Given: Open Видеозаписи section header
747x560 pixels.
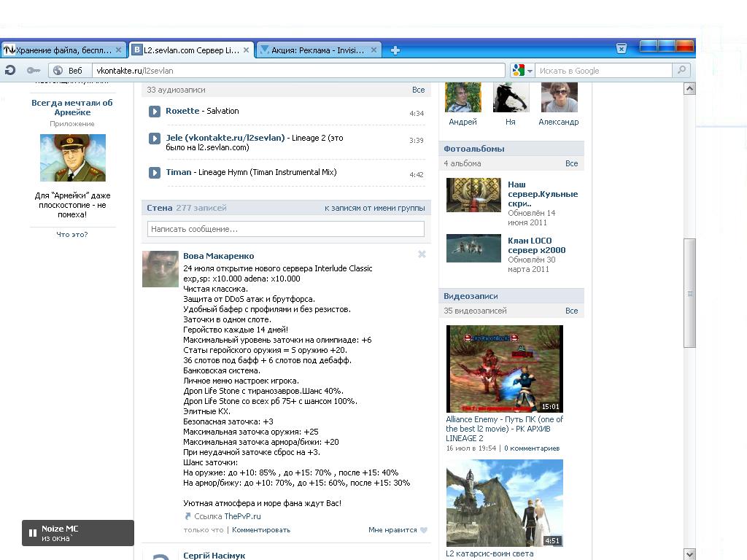Looking at the screenshot, I should pos(471,296).
